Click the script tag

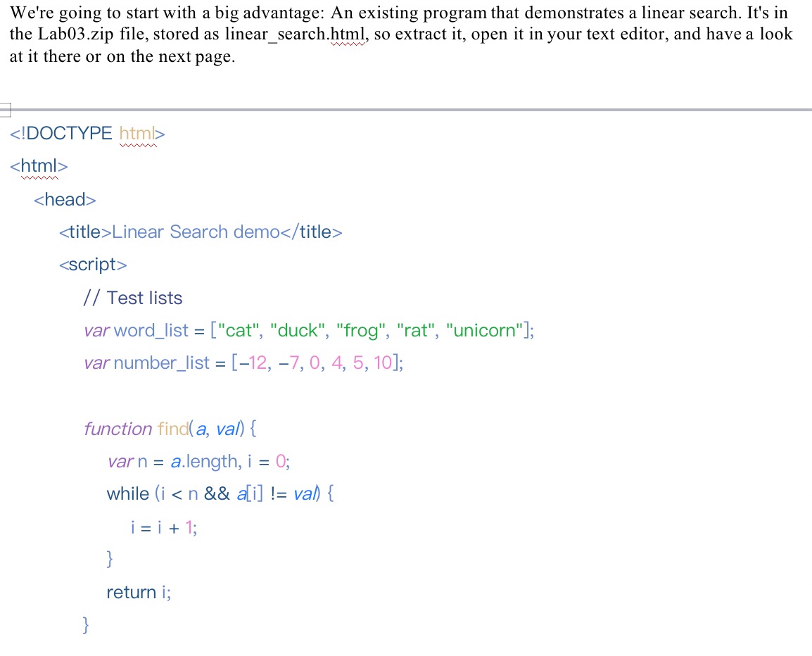pyautogui.click(x=92, y=264)
